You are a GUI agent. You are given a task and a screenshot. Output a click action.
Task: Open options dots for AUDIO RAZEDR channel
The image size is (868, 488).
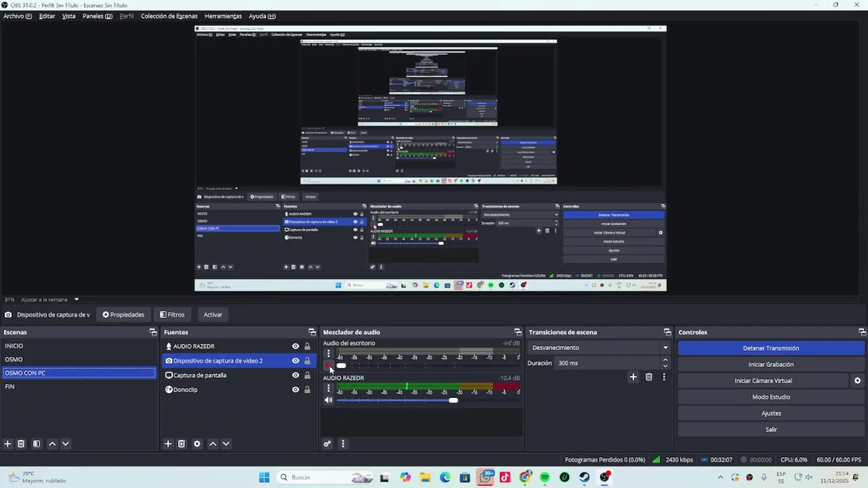(x=328, y=388)
